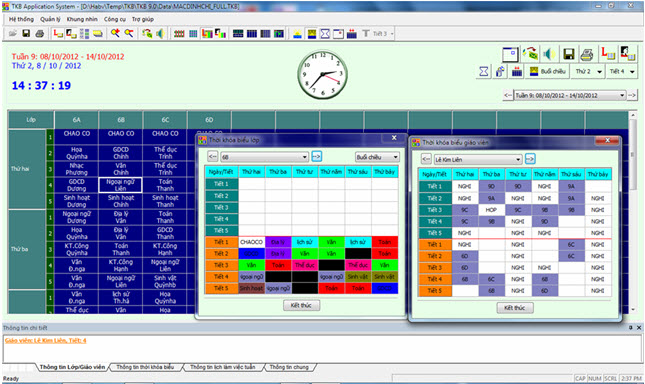The height and width of the screenshot is (384, 645).
Task: Click the red picket grid icon in top toolbar
Action: [x=179, y=34]
